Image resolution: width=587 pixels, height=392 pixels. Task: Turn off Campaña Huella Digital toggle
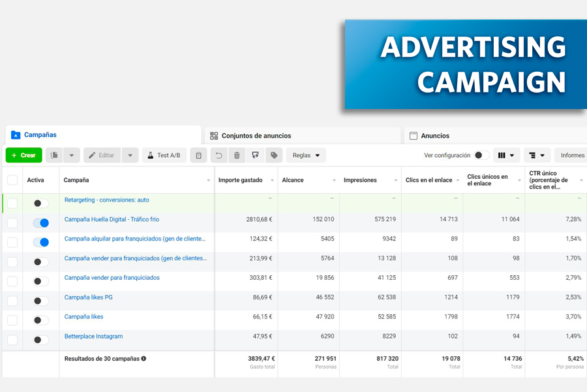click(x=40, y=223)
